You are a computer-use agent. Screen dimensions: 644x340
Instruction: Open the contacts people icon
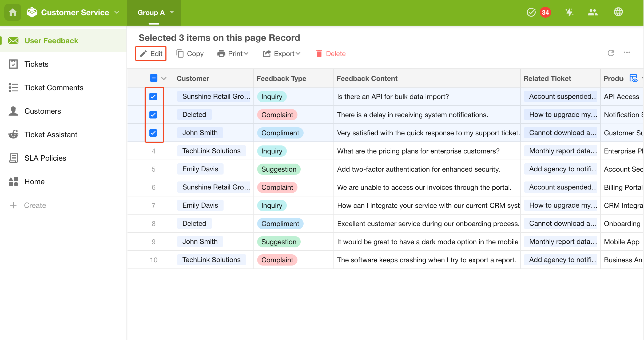pyautogui.click(x=593, y=12)
